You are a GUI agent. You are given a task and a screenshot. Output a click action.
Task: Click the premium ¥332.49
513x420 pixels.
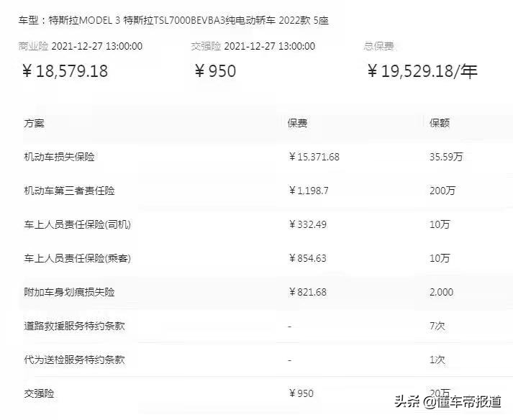tap(307, 224)
